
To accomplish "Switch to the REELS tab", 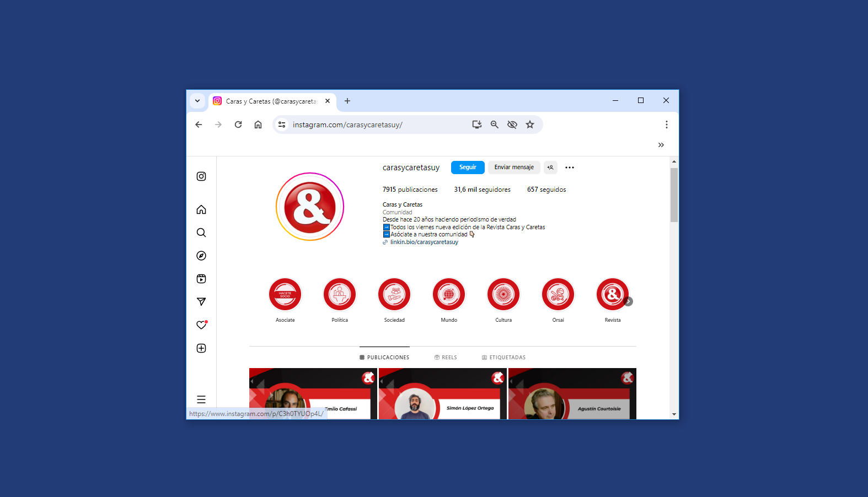I will click(x=446, y=358).
